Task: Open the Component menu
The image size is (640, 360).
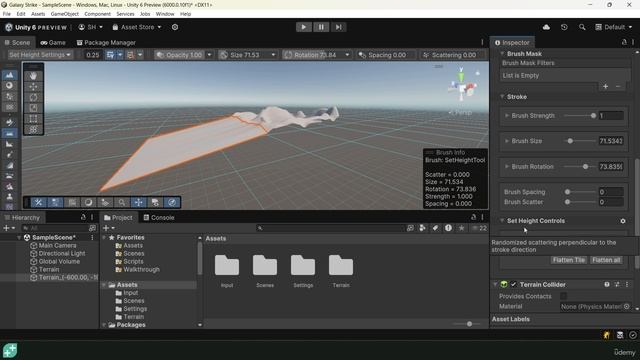Action: pos(98,14)
